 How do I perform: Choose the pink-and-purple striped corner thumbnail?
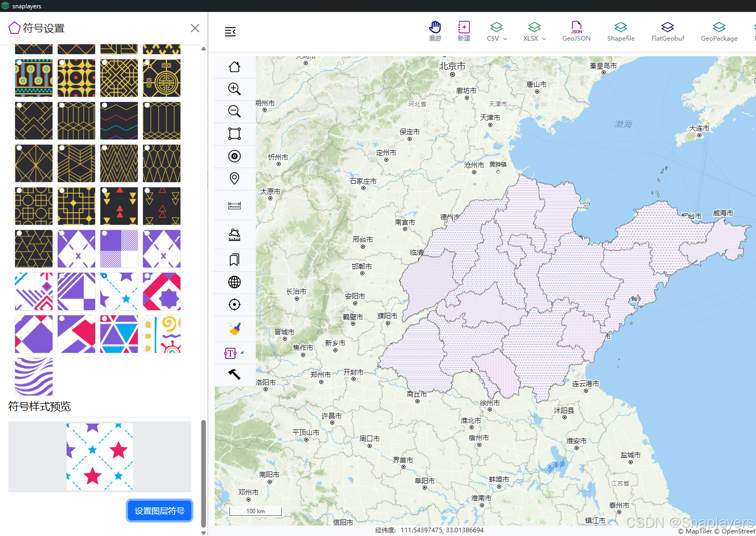(34, 291)
